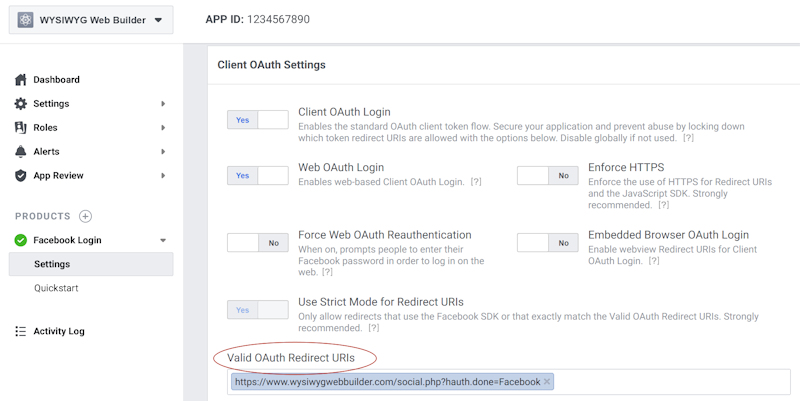Click the Alerts bell icon
Viewport: 800px width, 401px height.
(x=20, y=152)
